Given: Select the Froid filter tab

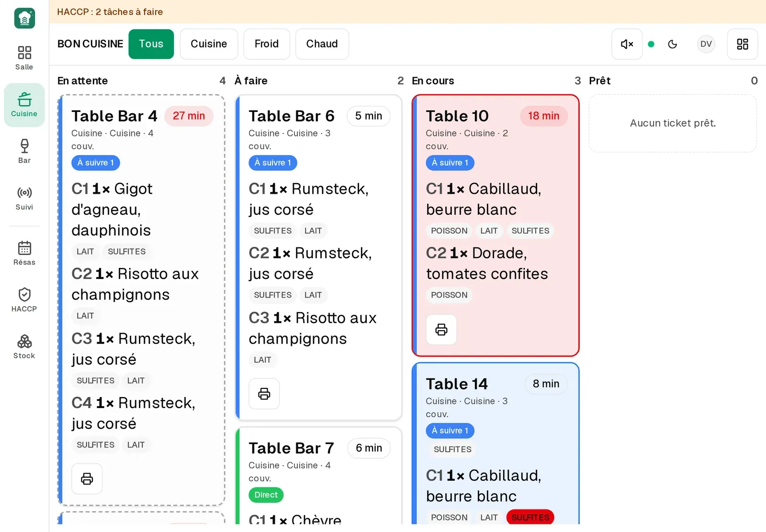Looking at the screenshot, I should 266,44.
